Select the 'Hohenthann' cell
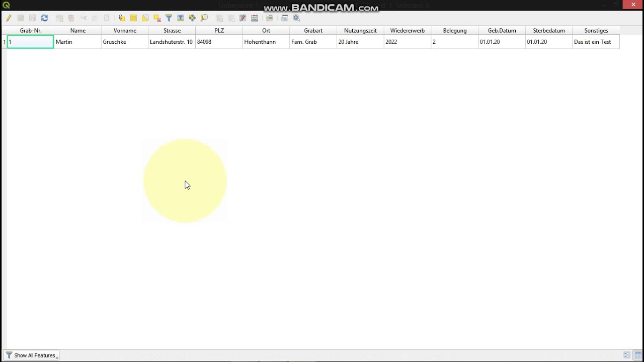 point(266,42)
